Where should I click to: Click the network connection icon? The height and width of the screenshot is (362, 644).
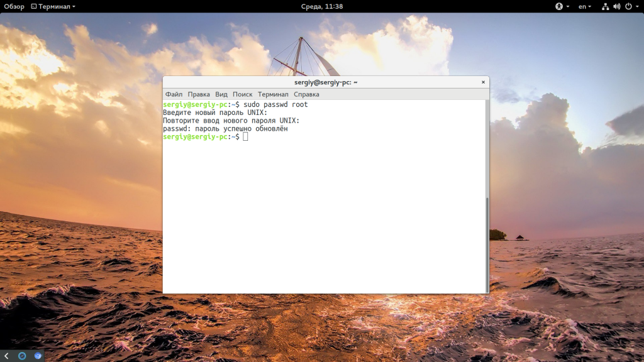click(x=605, y=6)
